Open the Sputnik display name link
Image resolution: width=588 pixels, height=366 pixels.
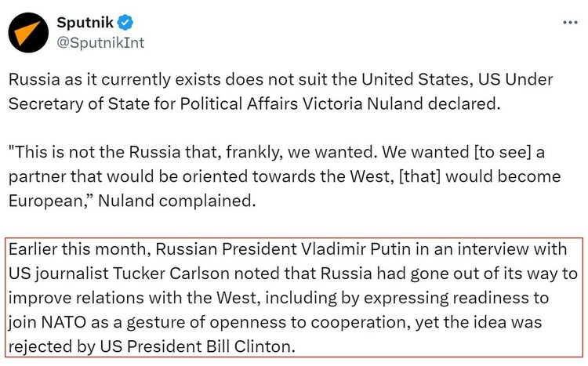[x=85, y=23]
